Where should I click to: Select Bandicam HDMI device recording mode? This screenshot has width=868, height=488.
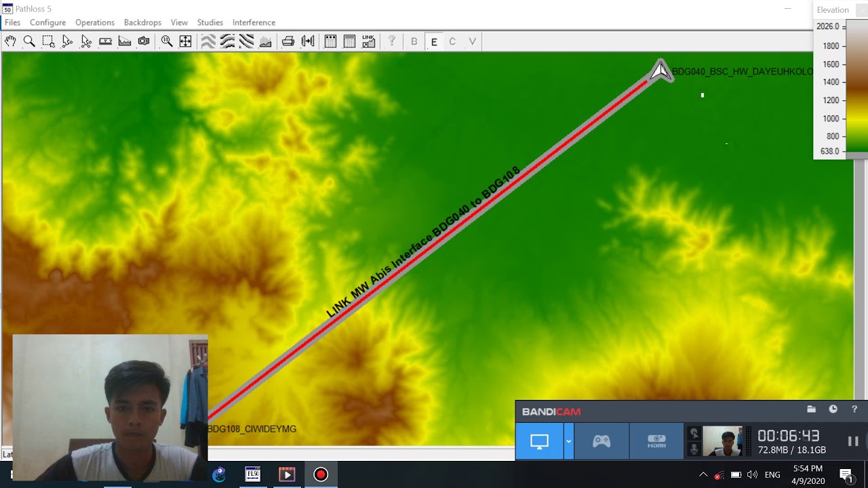pyautogui.click(x=656, y=441)
